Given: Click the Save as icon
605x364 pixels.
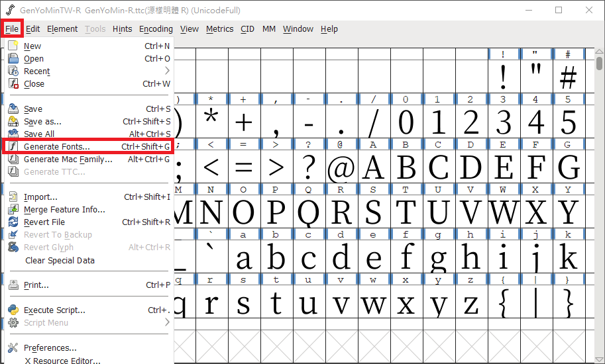Looking at the screenshot, I should 13,121.
